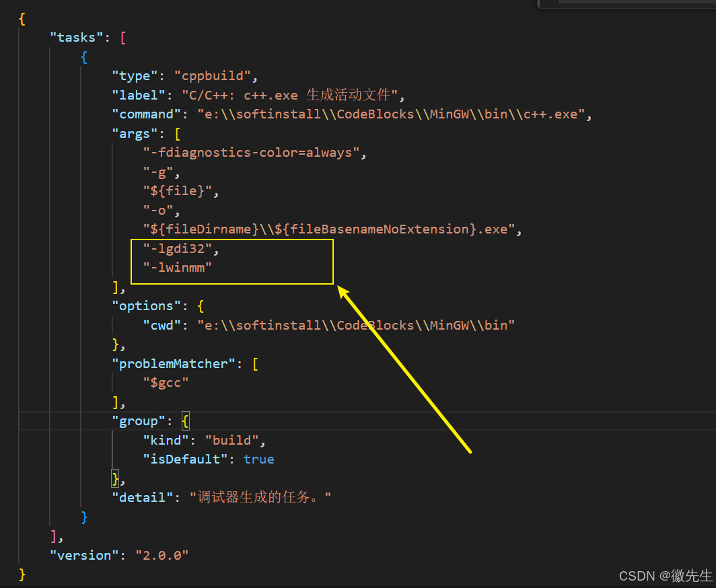
Task: Click the "-o" argument
Action: click(158, 211)
